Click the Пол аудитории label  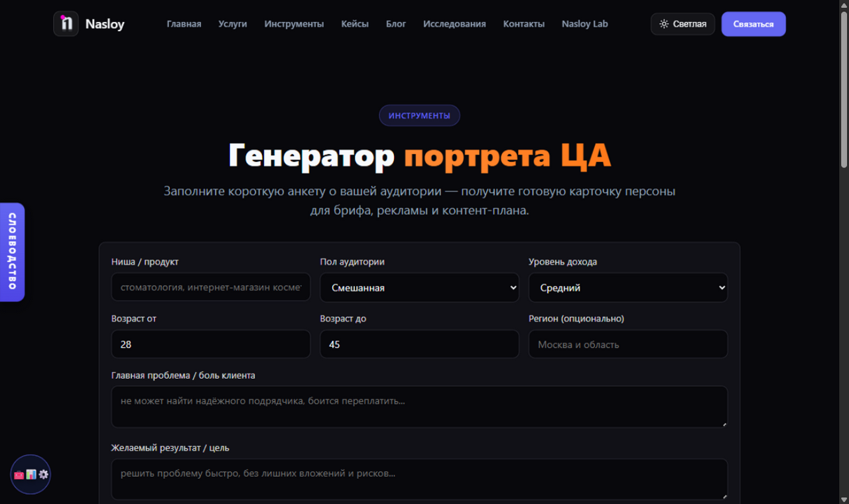click(x=352, y=262)
